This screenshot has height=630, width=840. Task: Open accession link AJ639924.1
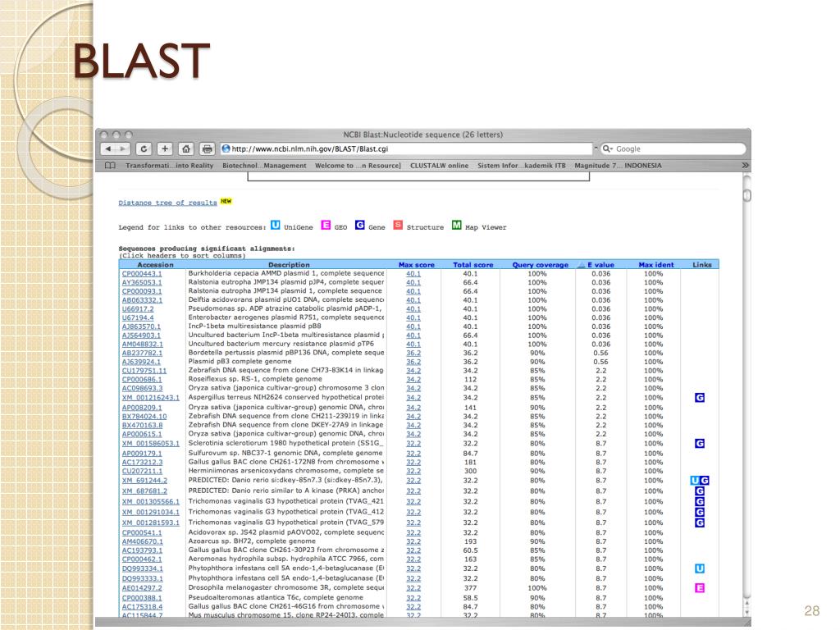[141, 362]
